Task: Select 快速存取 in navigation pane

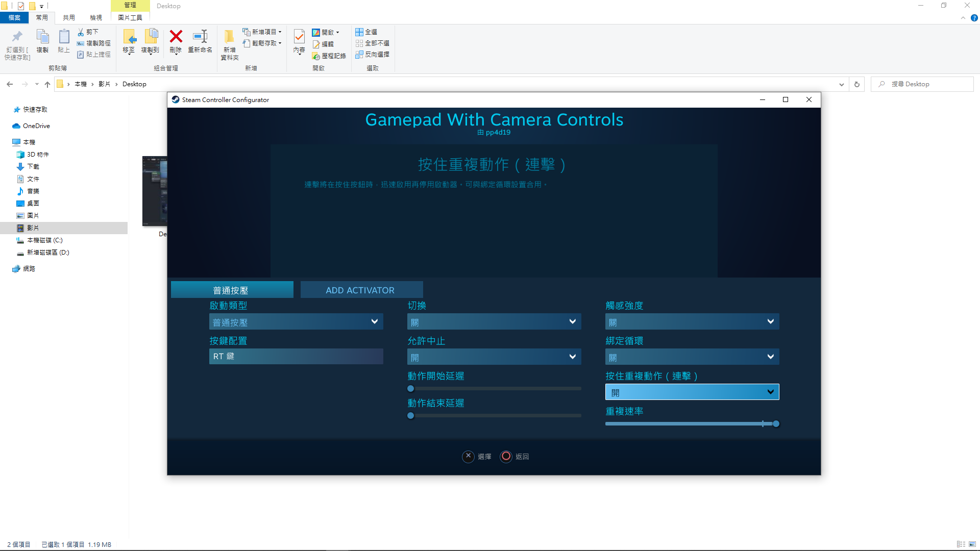Action: [35, 110]
